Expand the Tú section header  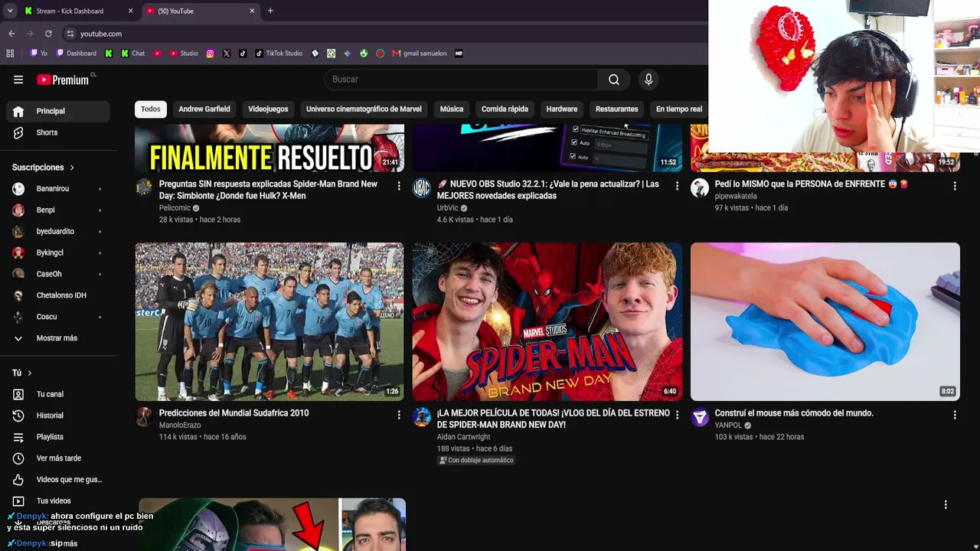pos(22,373)
